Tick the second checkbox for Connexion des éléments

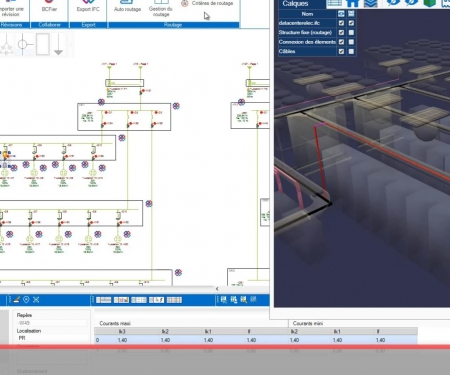[351, 42]
